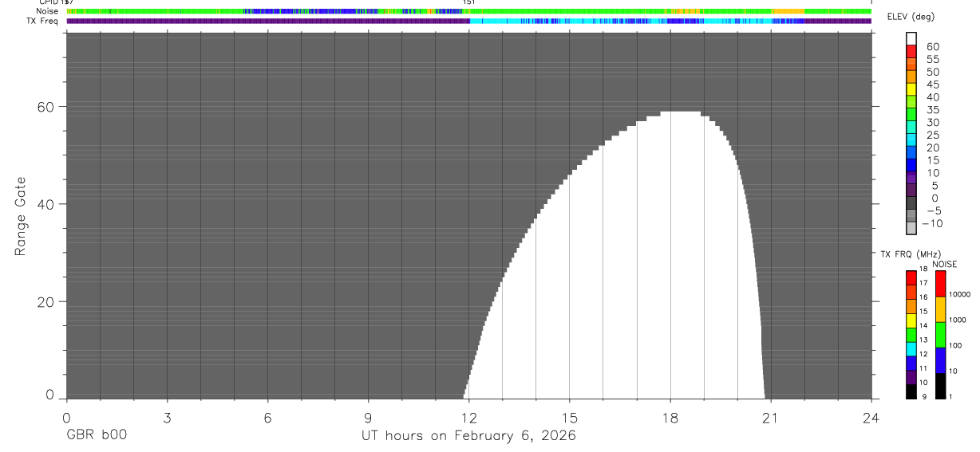Click the 'NOISE' legend title
The image size is (980, 452).
click(944, 264)
